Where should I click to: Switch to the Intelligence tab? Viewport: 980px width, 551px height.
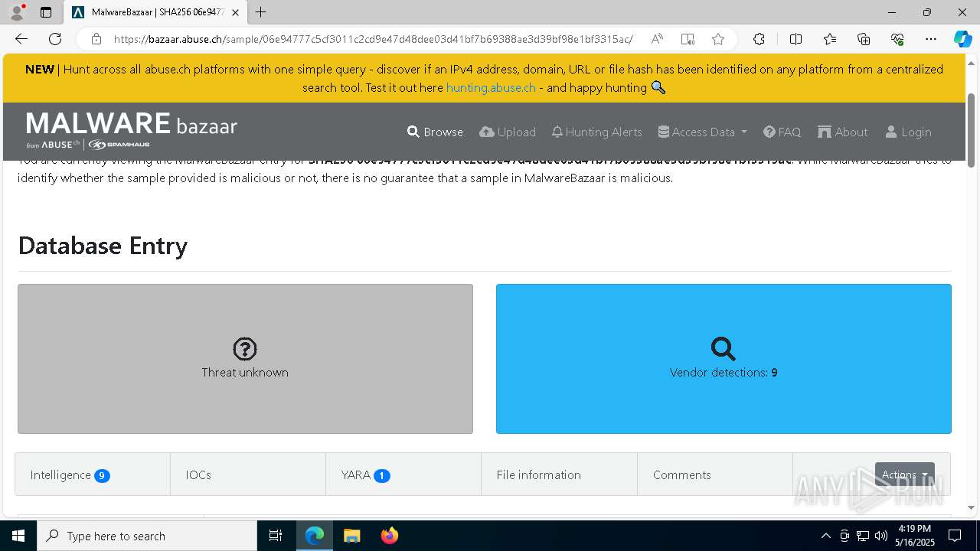click(93, 474)
